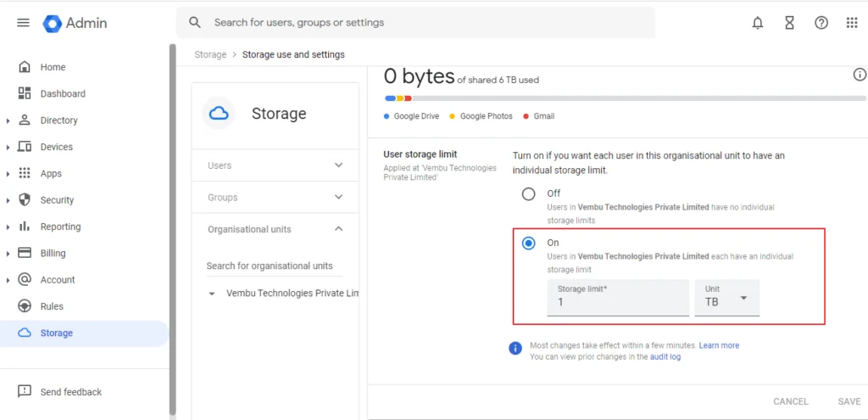Click Send feedback text

click(71, 392)
